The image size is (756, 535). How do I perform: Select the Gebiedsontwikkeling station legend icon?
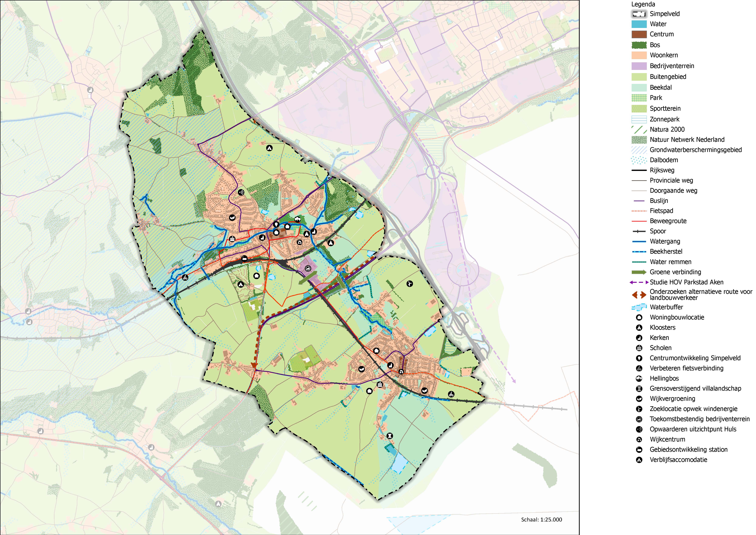tap(639, 450)
